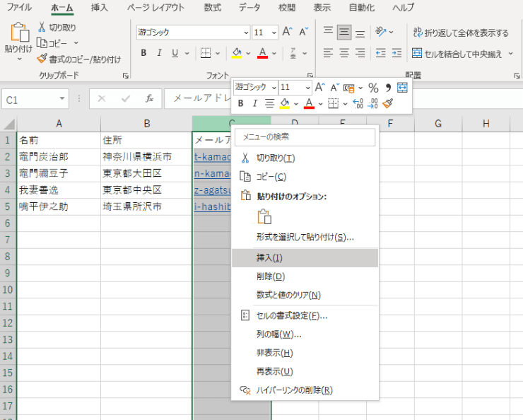Click the メニューの検索 search field
Viewport: 523px width, 420px height.
coord(305,137)
